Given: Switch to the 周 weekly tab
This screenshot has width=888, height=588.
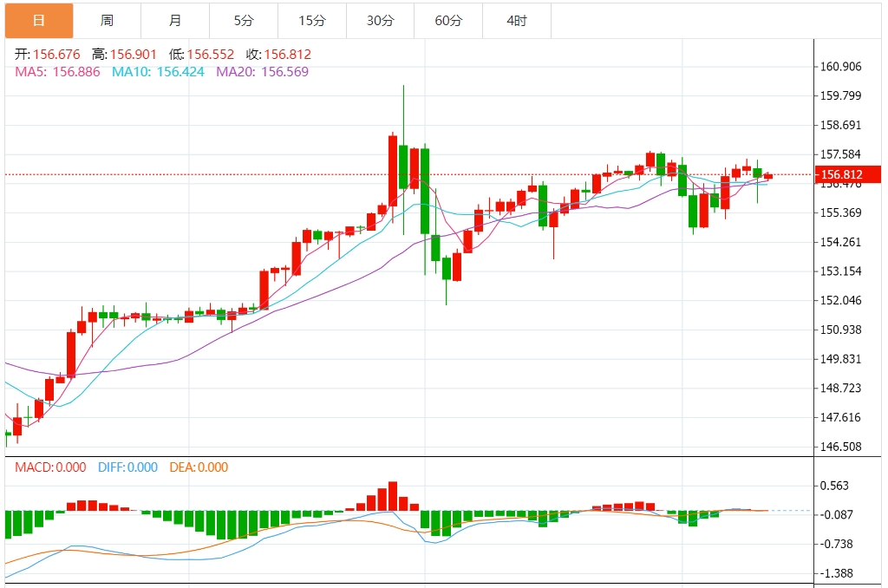Looking at the screenshot, I should tap(107, 21).
